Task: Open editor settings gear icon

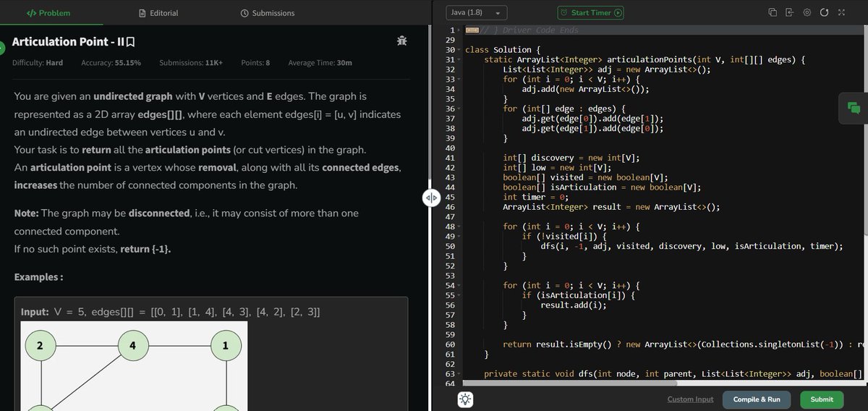Action: pos(807,12)
